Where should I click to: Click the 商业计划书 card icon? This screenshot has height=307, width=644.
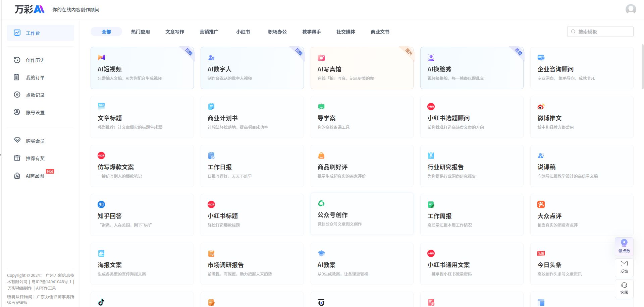211,107
